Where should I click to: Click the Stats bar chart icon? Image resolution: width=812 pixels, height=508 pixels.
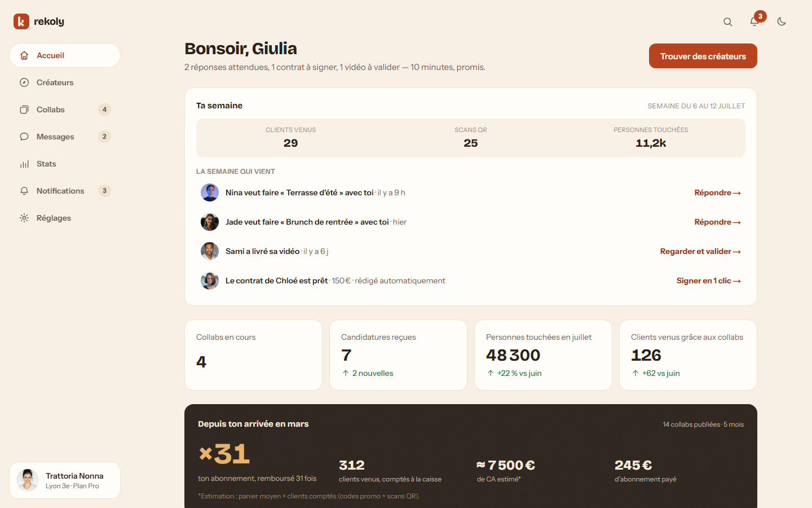pos(24,164)
